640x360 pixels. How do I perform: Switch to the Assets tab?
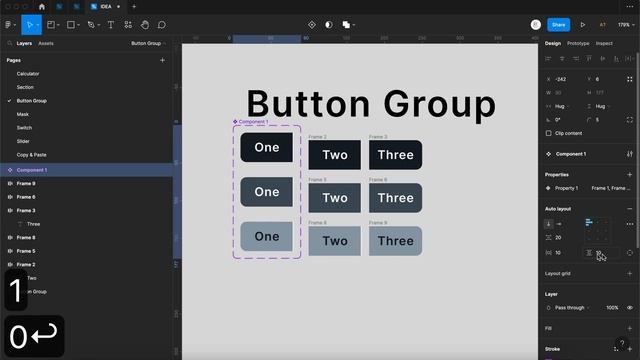pos(46,43)
